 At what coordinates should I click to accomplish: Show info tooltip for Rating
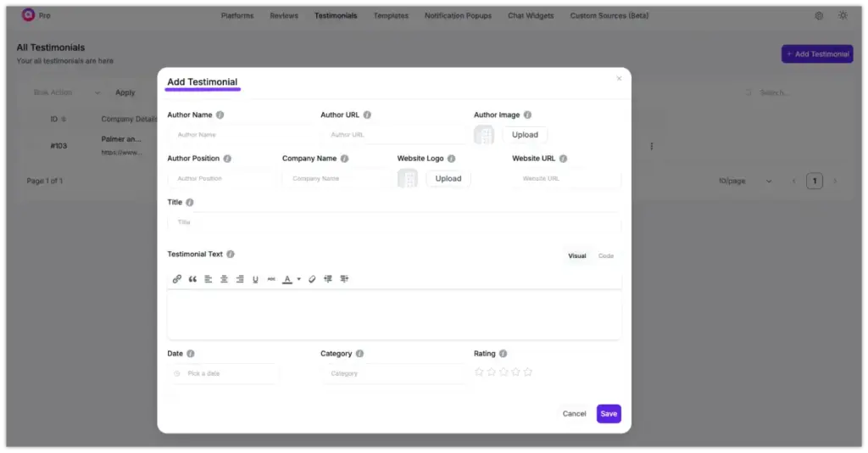(504, 353)
